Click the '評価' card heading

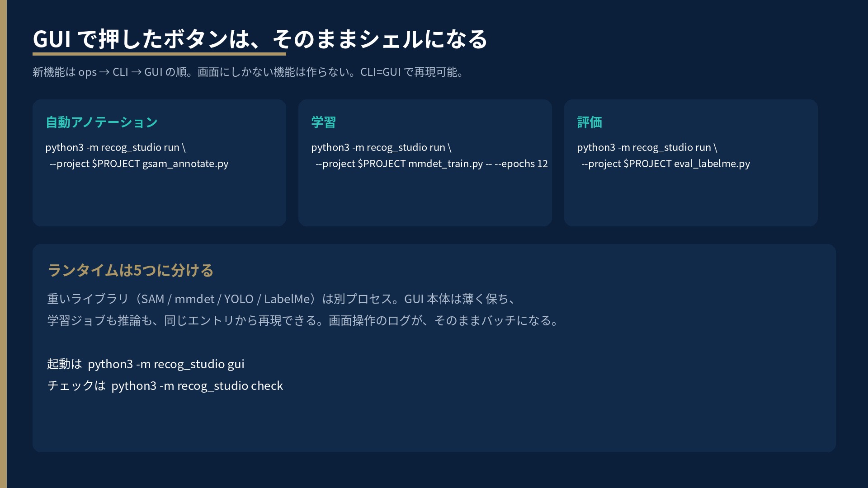[x=589, y=122]
